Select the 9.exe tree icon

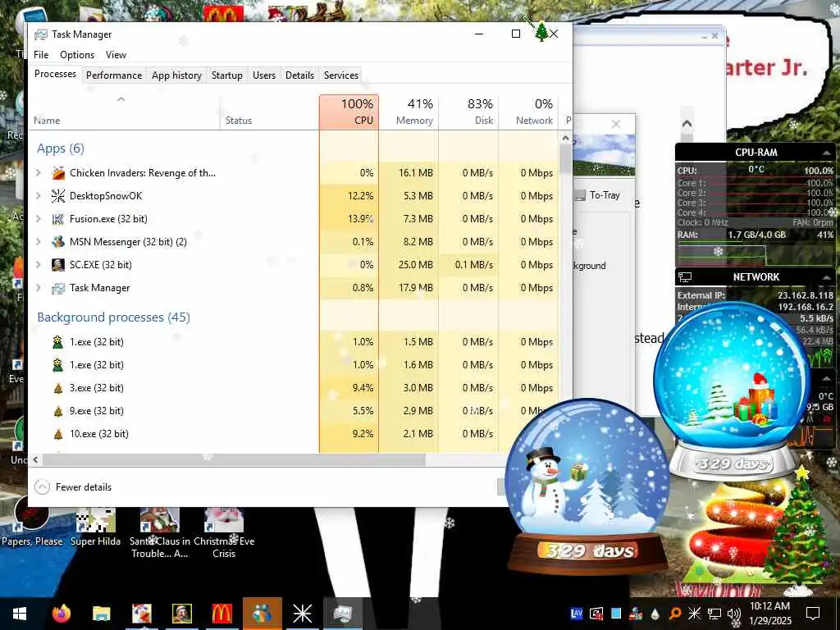(58, 411)
